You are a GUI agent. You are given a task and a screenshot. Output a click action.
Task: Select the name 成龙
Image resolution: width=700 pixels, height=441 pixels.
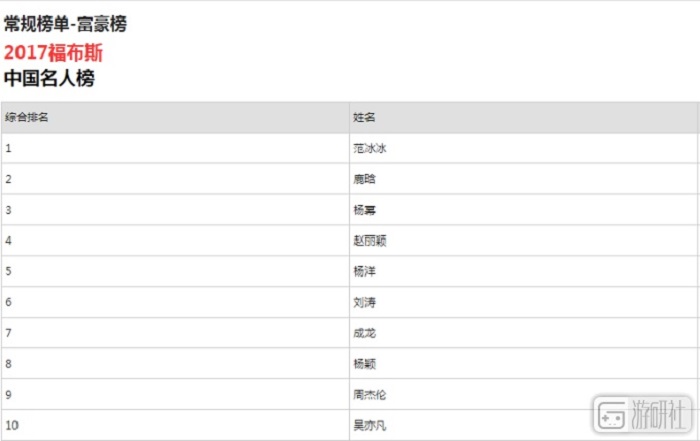point(364,332)
